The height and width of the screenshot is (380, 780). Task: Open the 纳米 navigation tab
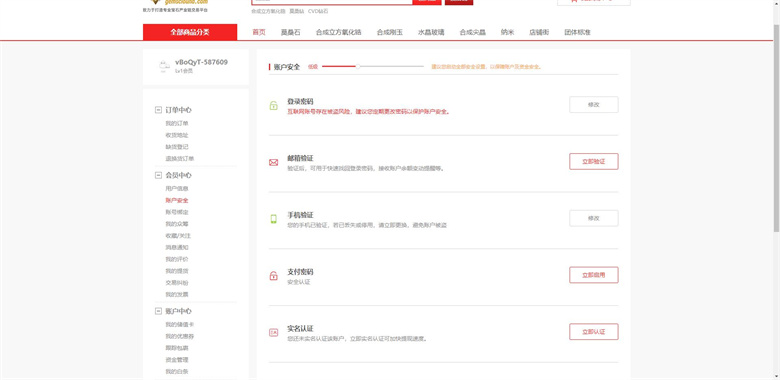point(507,32)
